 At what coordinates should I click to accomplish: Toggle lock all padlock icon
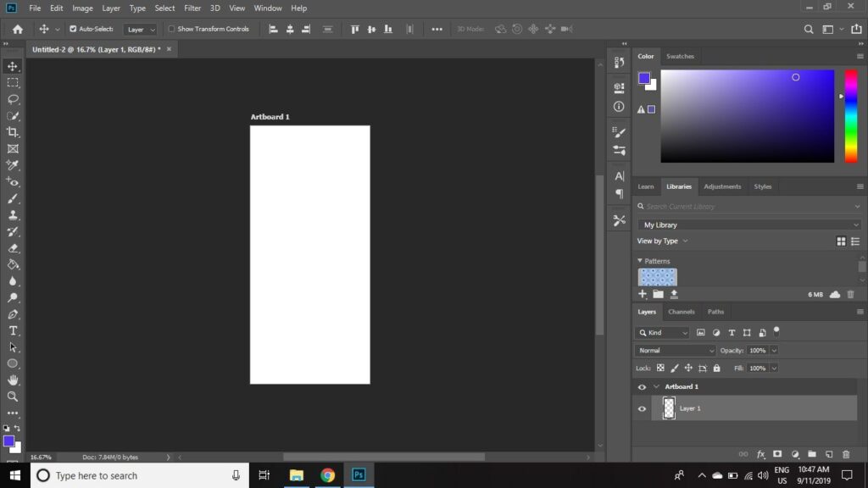click(x=717, y=368)
